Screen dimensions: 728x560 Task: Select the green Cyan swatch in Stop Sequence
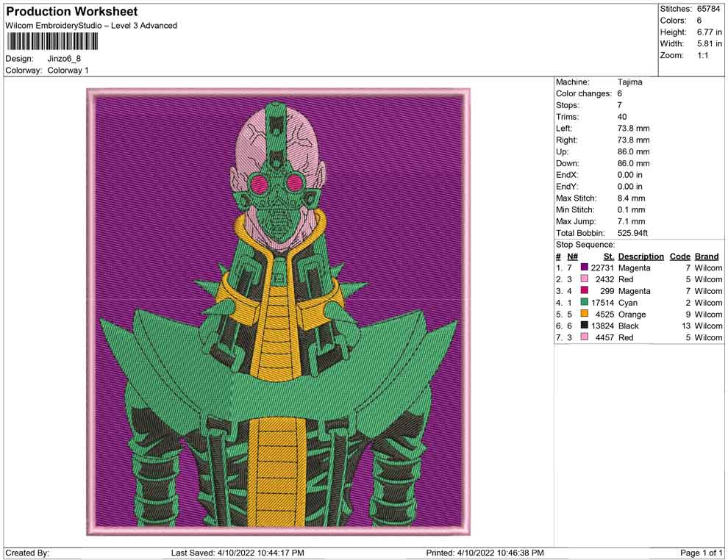click(x=585, y=303)
